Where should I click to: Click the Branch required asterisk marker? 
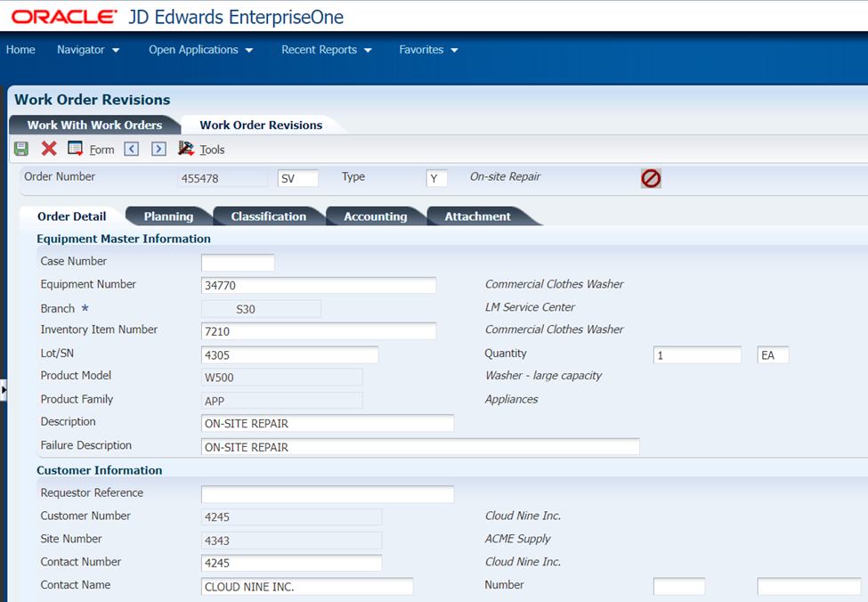(x=85, y=308)
